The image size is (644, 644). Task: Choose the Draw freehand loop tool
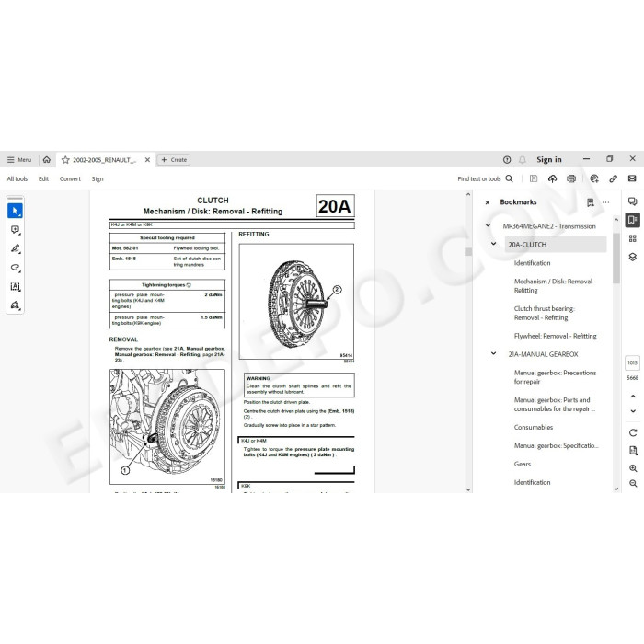[16, 268]
